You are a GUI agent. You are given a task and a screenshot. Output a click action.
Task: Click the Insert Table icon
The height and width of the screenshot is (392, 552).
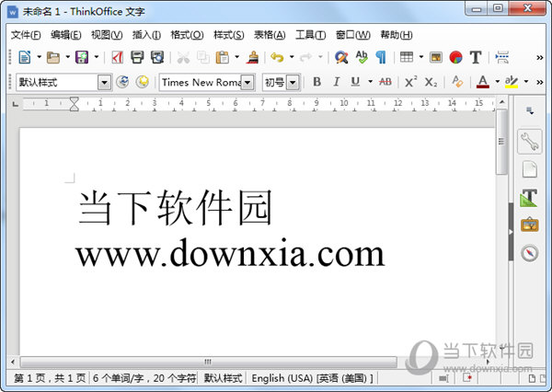coord(407,57)
